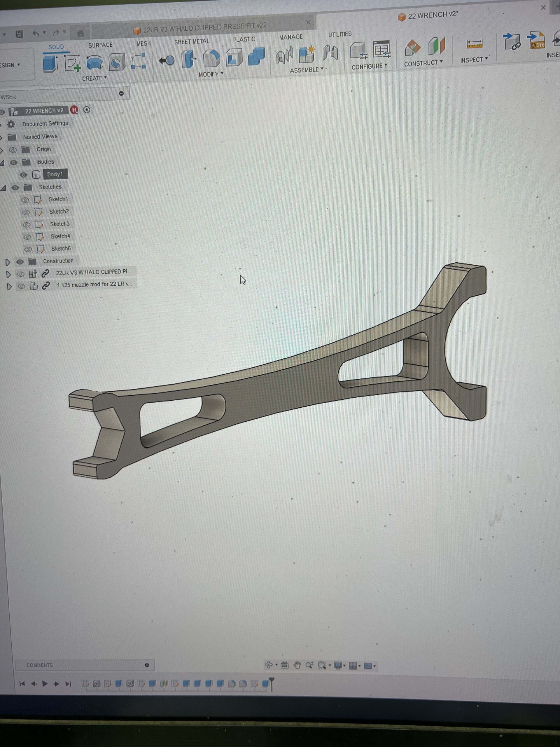Switch to the SURFACE tab
Image resolution: width=560 pixels, height=747 pixels.
point(100,45)
